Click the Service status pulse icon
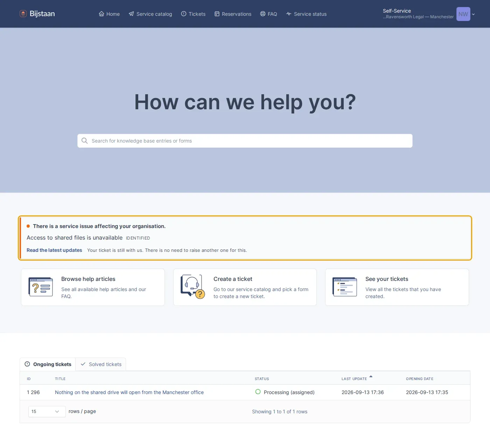Screen dimensions: 490x448 pos(289,14)
